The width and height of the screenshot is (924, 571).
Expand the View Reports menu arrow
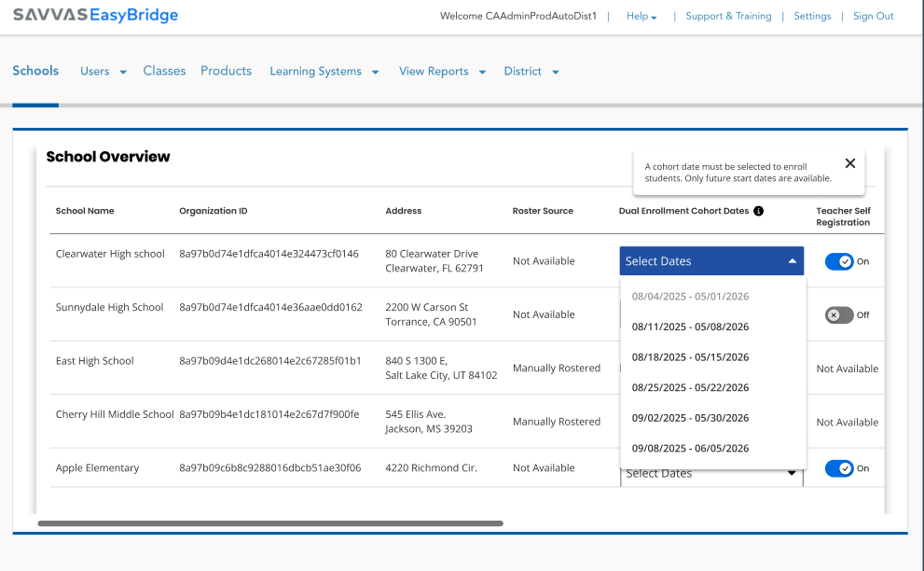tap(483, 72)
